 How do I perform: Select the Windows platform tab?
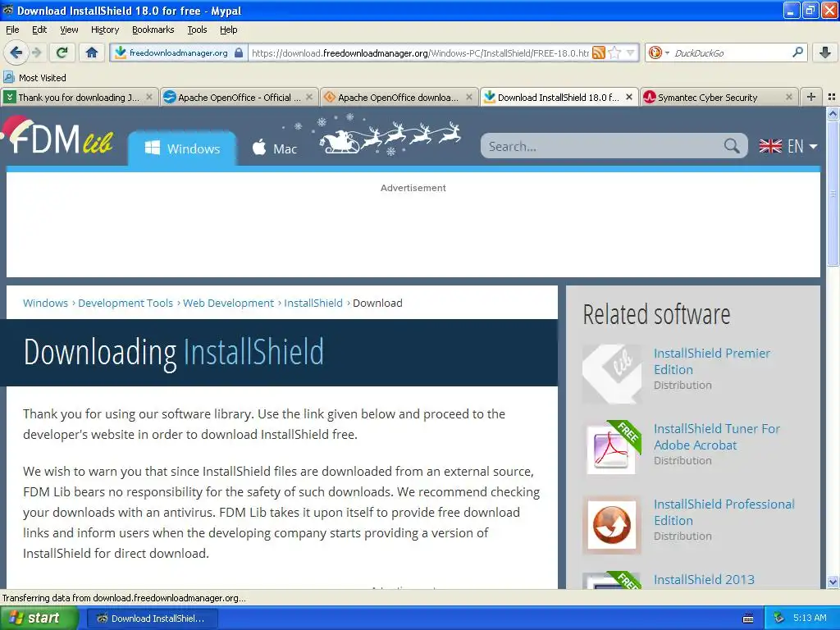(182, 148)
